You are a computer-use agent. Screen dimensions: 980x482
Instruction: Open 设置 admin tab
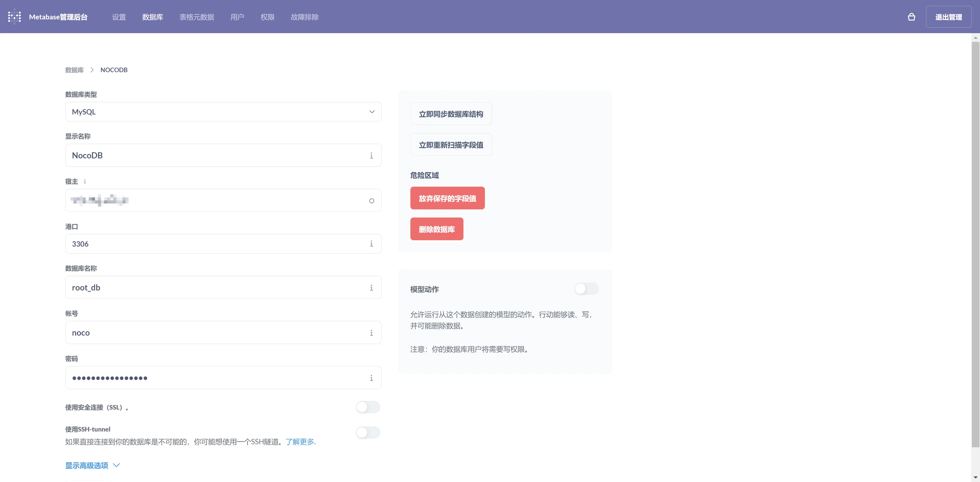(119, 17)
